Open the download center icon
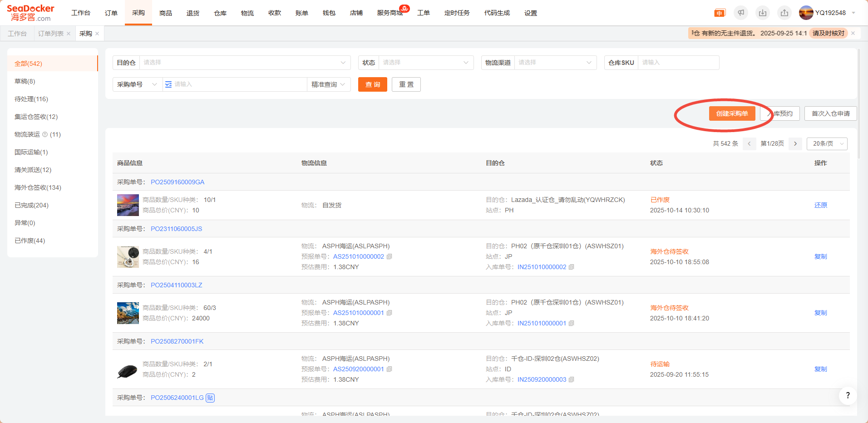Screen dimensions: 868x423 click(763, 13)
